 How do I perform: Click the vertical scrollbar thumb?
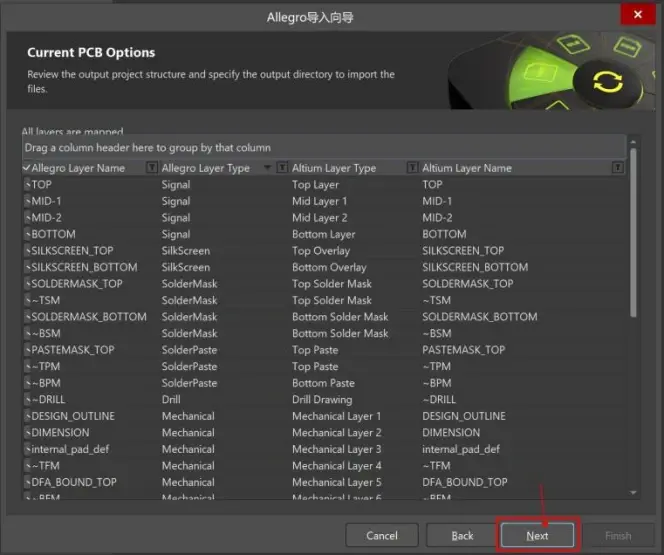coord(633,232)
